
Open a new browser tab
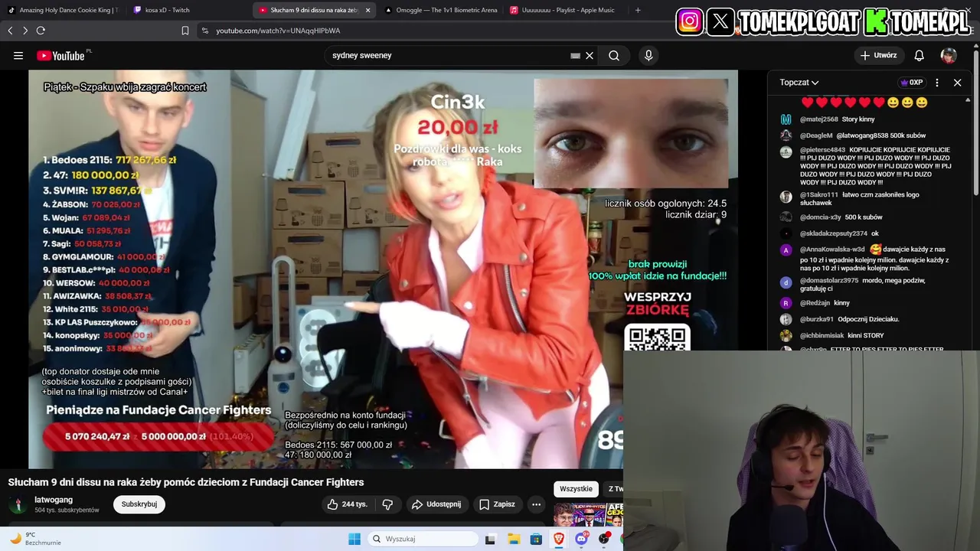click(638, 10)
